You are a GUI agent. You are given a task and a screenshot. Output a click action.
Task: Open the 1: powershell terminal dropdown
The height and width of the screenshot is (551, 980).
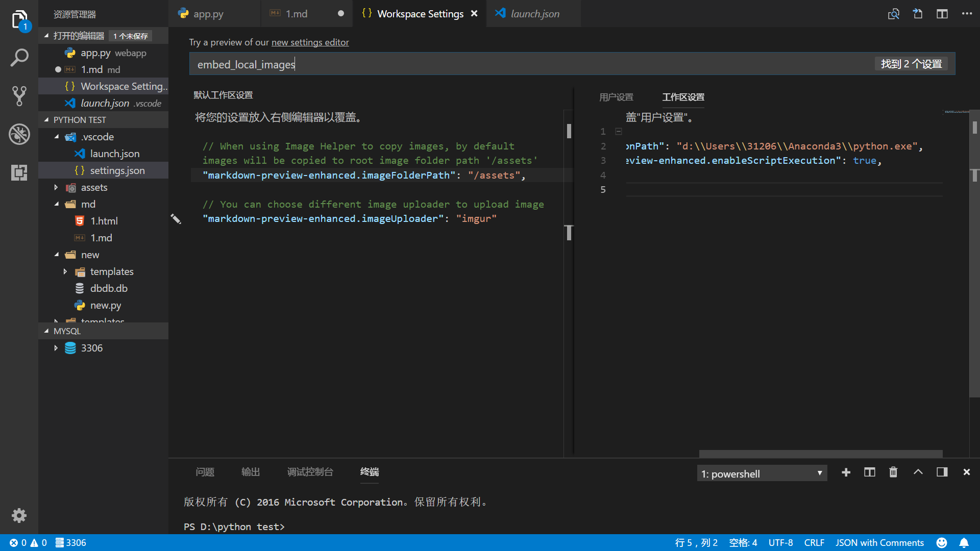tap(762, 473)
